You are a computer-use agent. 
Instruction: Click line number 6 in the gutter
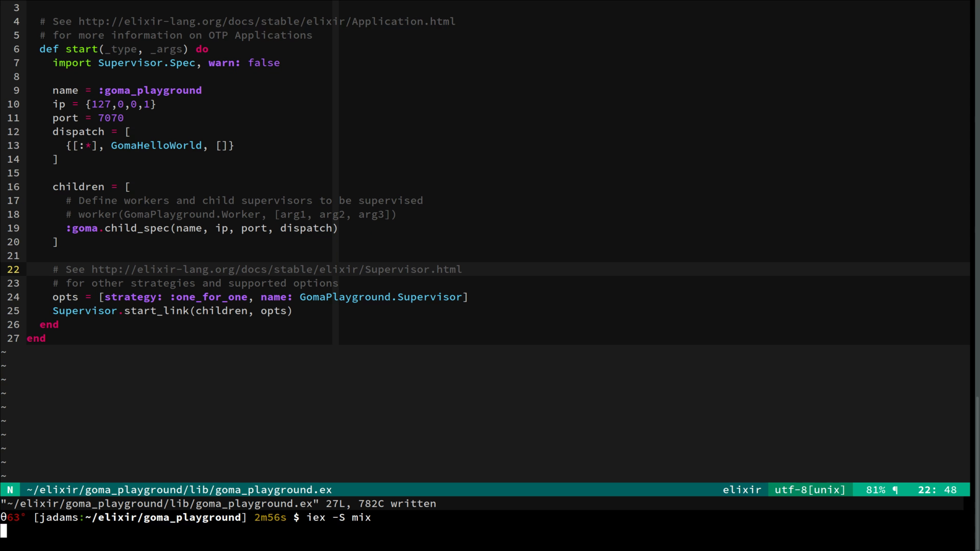(16, 49)
